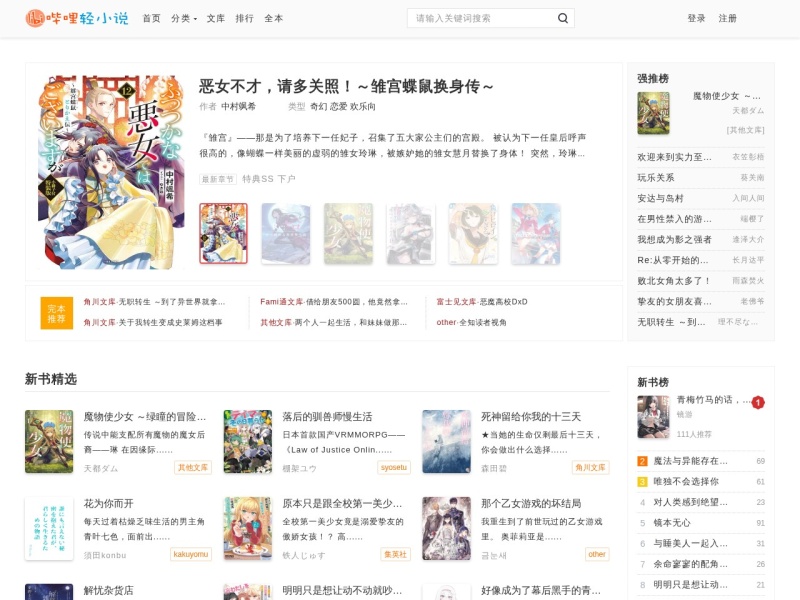800x600 pixels.
Task: Open 挚友的女朋友喜... in 强推榜
Action: point(674,301)
